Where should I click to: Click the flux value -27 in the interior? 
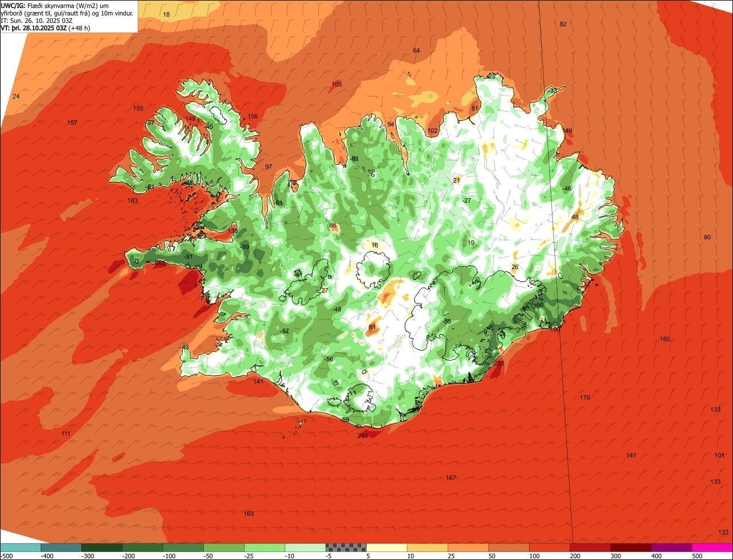coord(466,200)
